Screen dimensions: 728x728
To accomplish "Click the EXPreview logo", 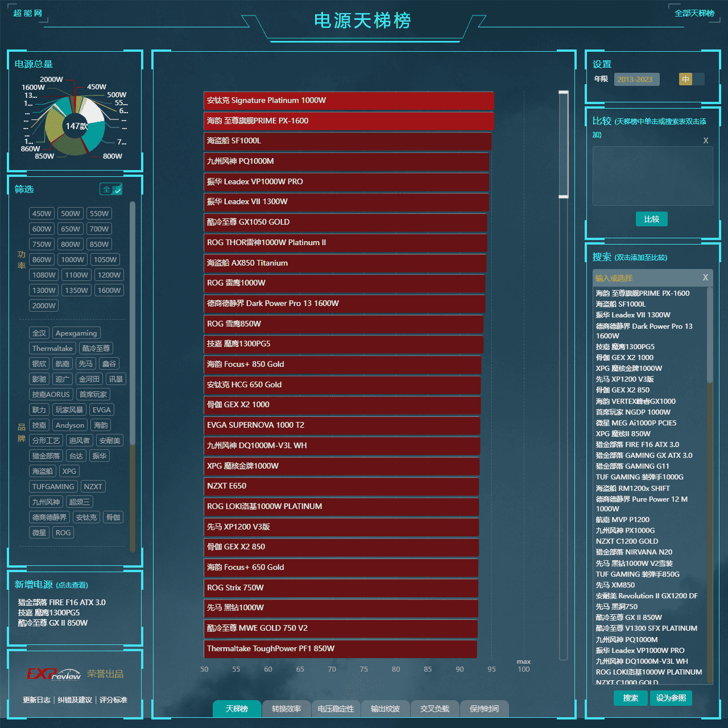I will (54, 674).
